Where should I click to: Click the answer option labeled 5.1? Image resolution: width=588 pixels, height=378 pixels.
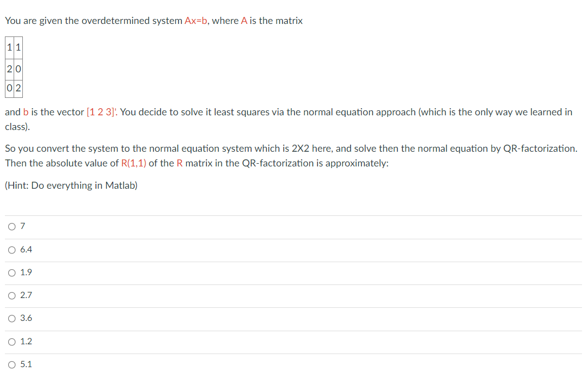tap(24, 364)
